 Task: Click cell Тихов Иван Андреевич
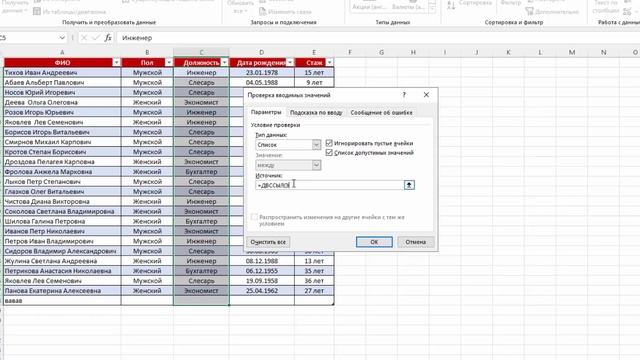(x=62, y=73)
